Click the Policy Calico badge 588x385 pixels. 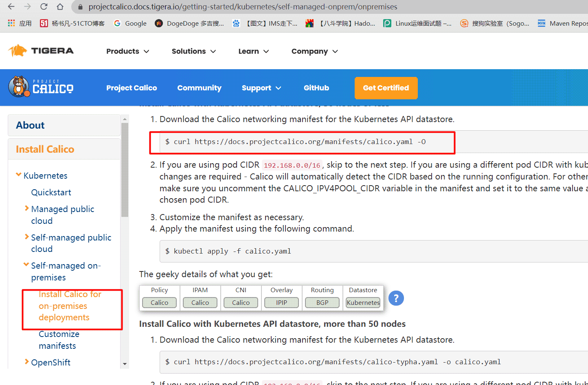click(x=159, y=302)
